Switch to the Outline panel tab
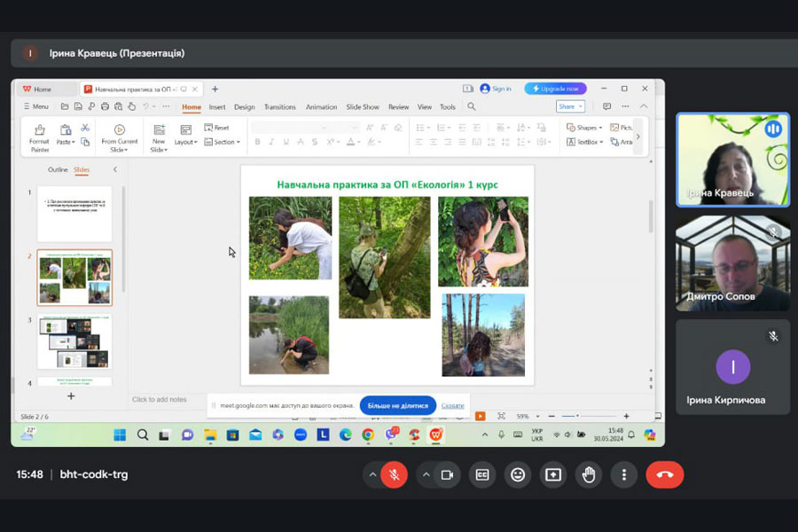 click(58, 169)
